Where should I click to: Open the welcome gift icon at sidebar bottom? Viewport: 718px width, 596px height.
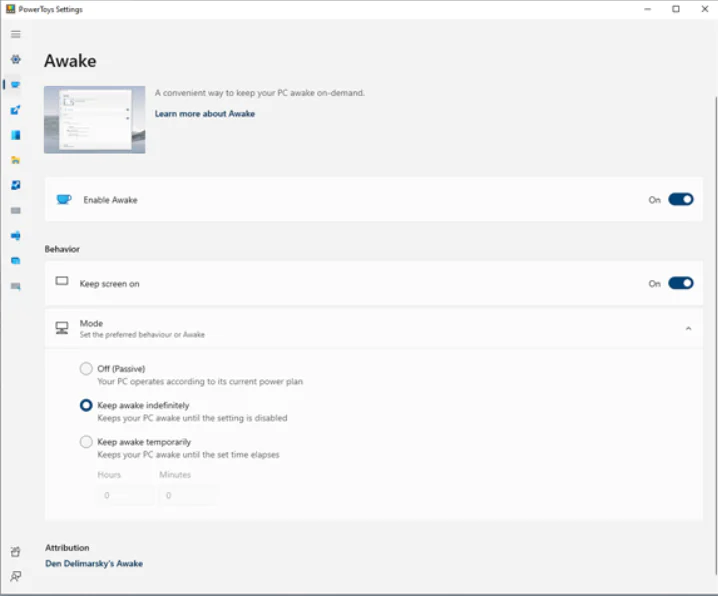coord(16,552)
